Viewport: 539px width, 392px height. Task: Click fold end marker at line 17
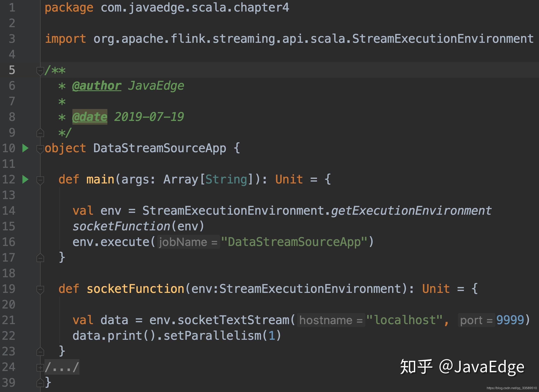point(40,258)
